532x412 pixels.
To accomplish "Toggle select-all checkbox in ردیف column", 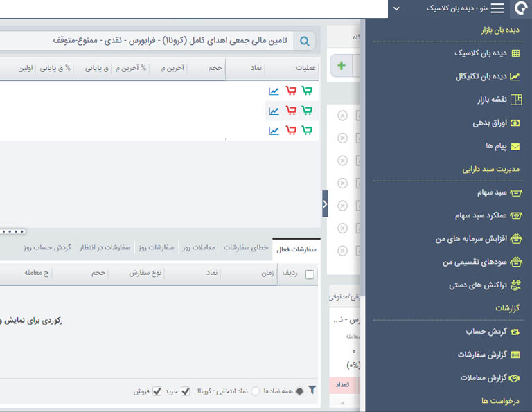I will point(310,274).
